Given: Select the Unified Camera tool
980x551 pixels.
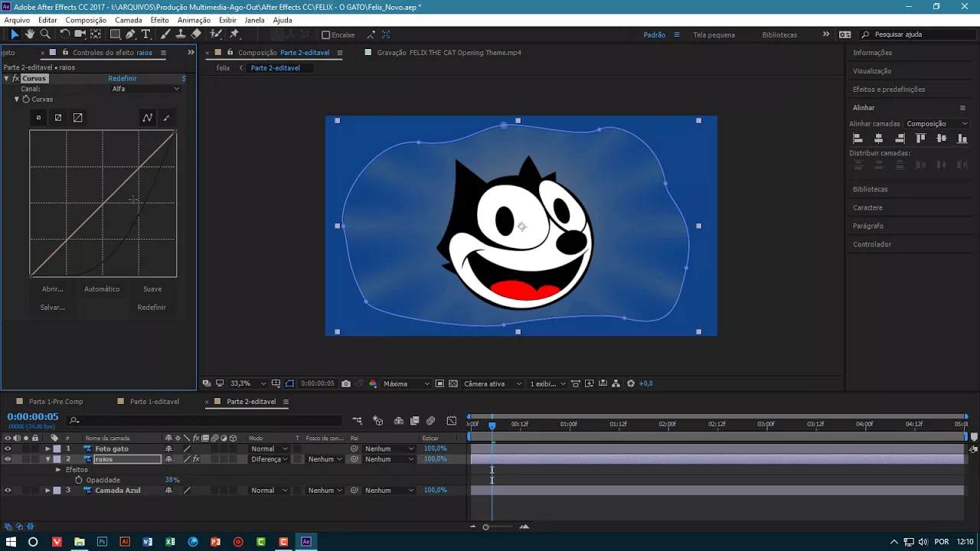Looking at the screenshot, I should [80, 34].
